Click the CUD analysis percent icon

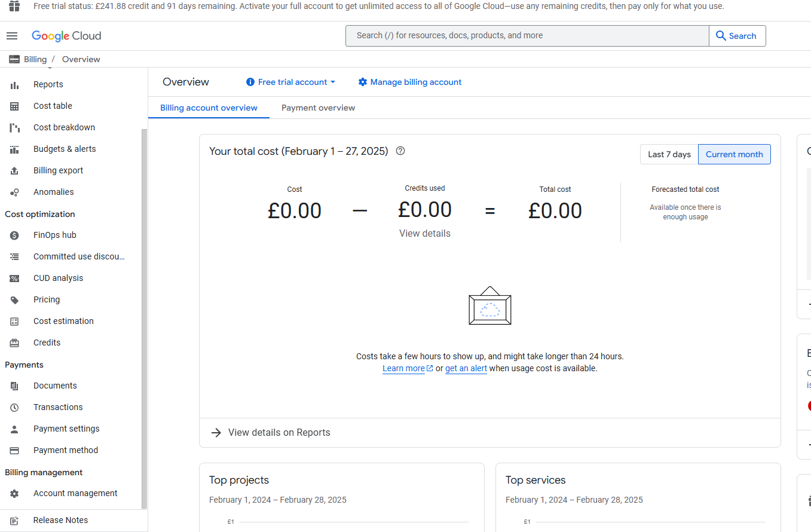[x=14, y=279]
